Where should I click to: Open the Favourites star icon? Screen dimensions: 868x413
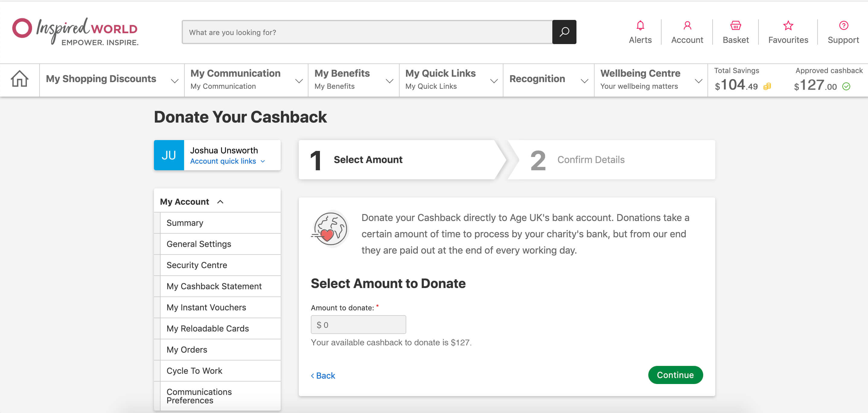pos(788,26)
